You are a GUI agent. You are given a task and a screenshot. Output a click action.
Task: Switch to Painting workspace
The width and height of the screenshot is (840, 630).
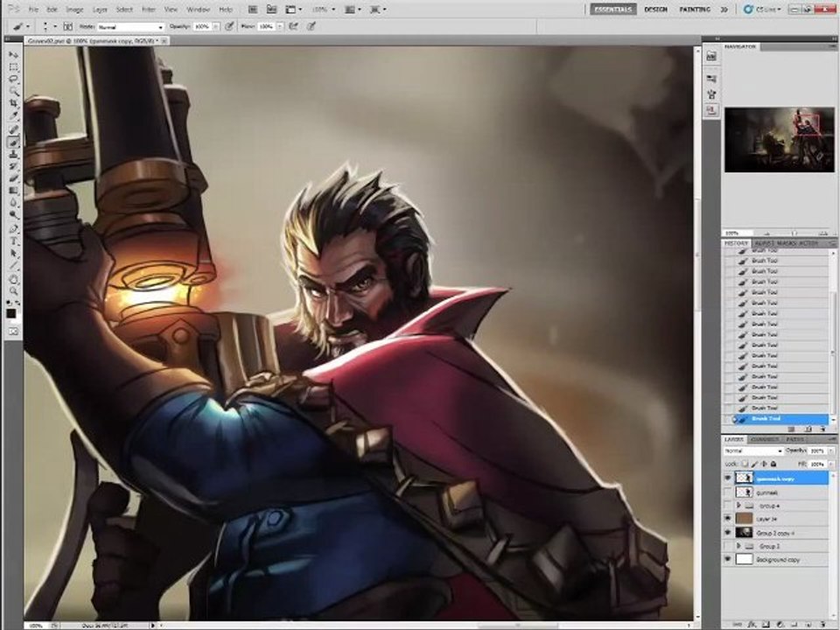coord(695,9)
